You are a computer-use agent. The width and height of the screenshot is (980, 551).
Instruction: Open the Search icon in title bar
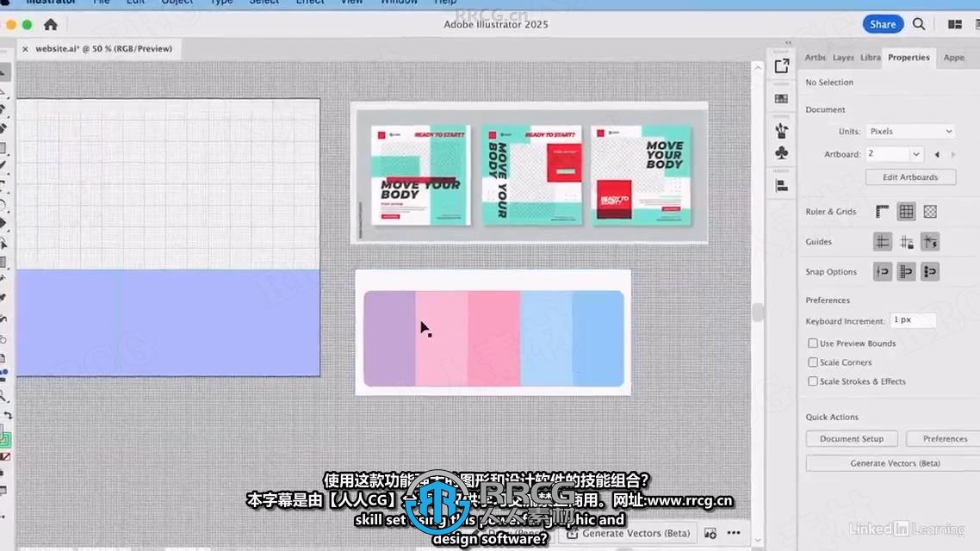click(918, 24)
